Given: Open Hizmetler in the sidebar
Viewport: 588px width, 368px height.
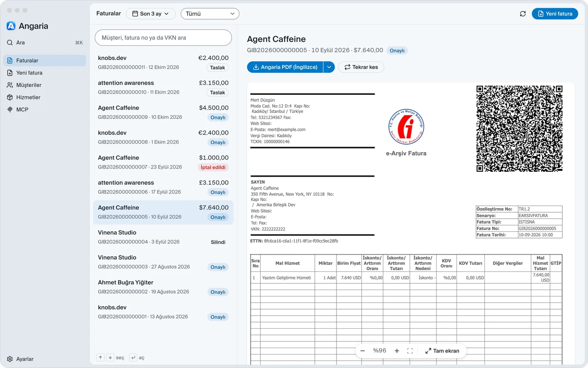Looking at the screenshot, I should click(x=45, y=97).
